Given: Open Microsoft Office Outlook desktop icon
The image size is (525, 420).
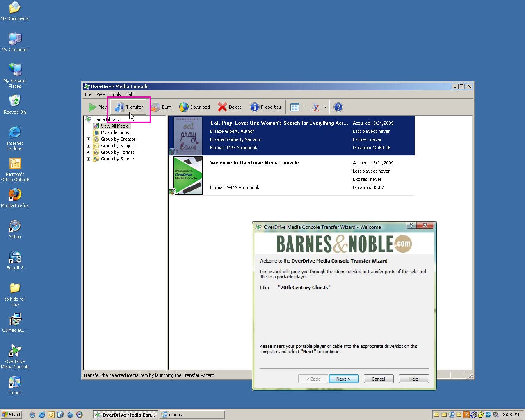Looking at the screenshot, I should tap(15, 169).
